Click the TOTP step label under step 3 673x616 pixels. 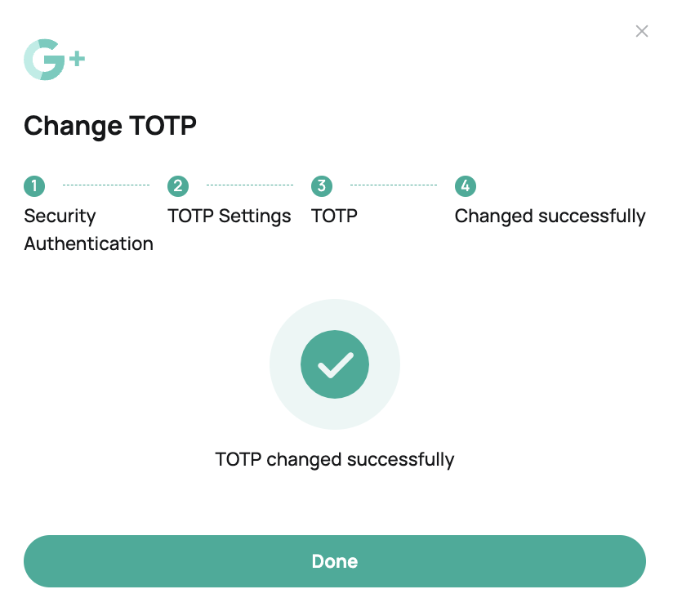pyautogui.click(x=334, y=216)
